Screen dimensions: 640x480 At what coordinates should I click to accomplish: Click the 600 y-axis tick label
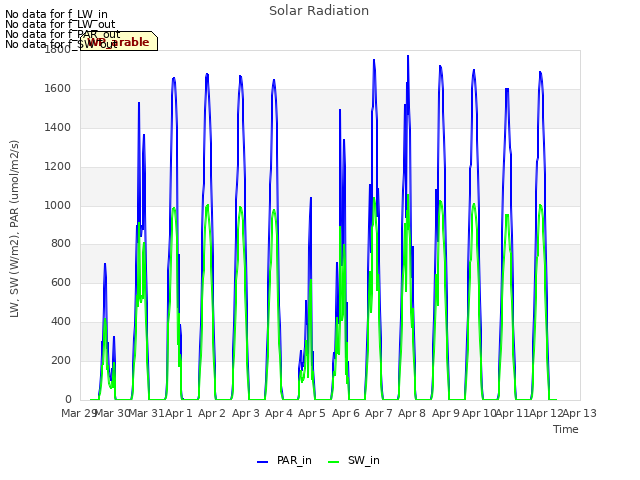[x=61, y=282]
